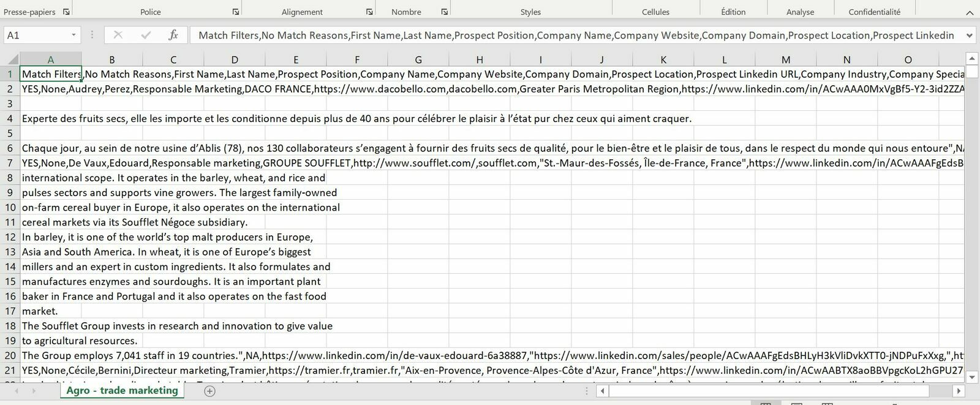Click the Styles group label
The height and width of the screenshot is (405, 980).
click(x=530, y=12)
